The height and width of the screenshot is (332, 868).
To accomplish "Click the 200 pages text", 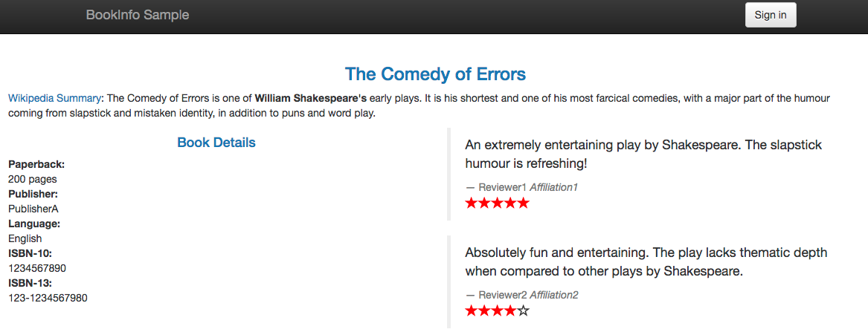I will pos(32,179).
